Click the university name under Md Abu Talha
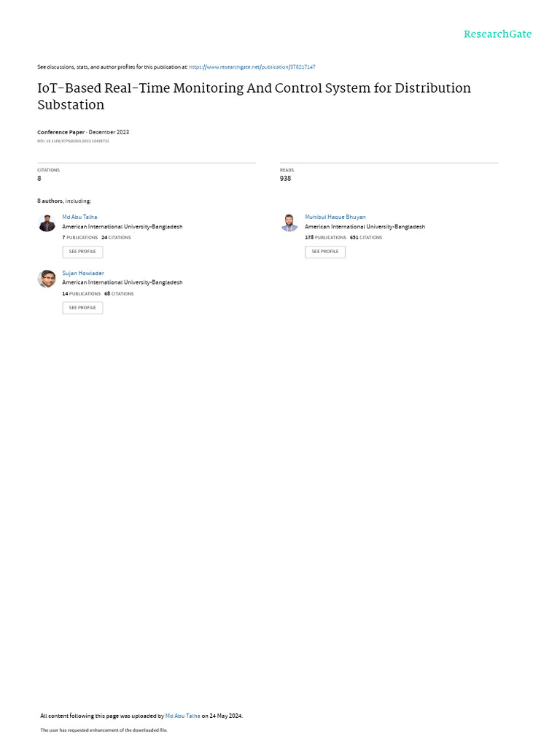This screenshot has height=747, width=560. point(122,227)
